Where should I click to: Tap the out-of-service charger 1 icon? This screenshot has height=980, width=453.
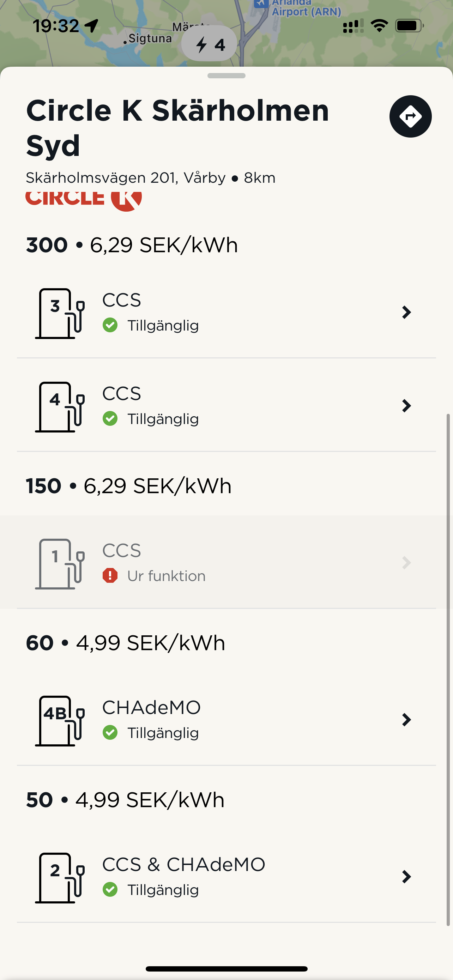coord(60,564)
